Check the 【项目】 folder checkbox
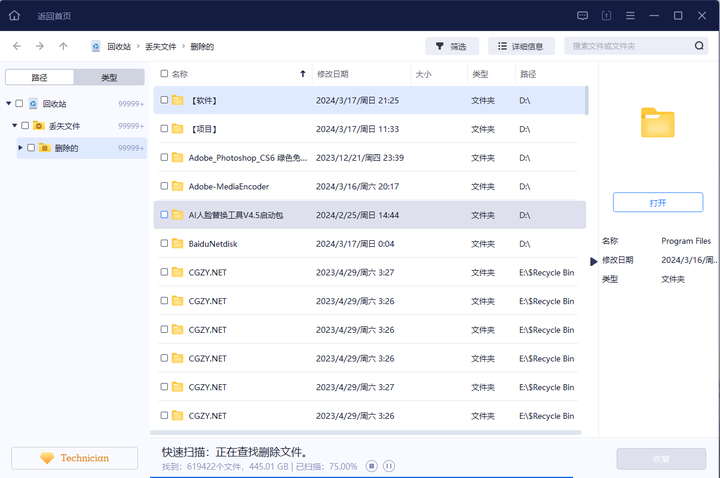720x478 pixels. tap(164, 129)
